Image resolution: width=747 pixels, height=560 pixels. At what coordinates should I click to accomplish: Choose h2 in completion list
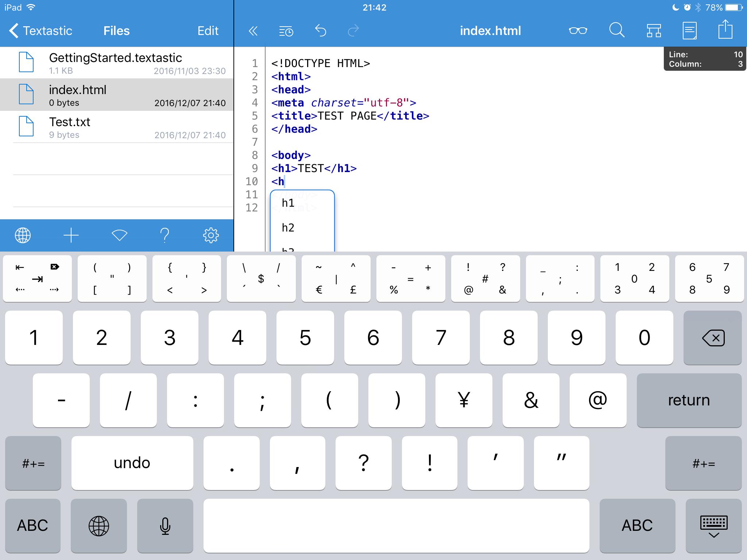[x=288, y=228]
